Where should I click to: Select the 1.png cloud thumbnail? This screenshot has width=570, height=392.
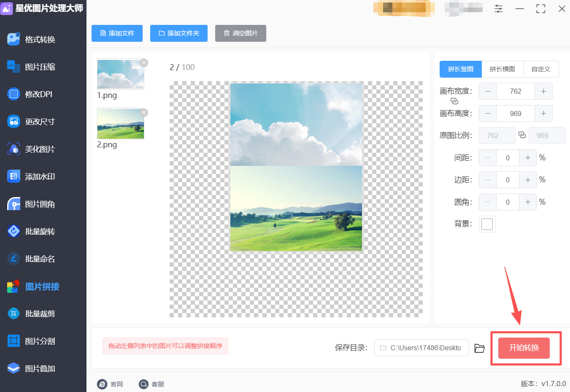(x=121, y=74)
